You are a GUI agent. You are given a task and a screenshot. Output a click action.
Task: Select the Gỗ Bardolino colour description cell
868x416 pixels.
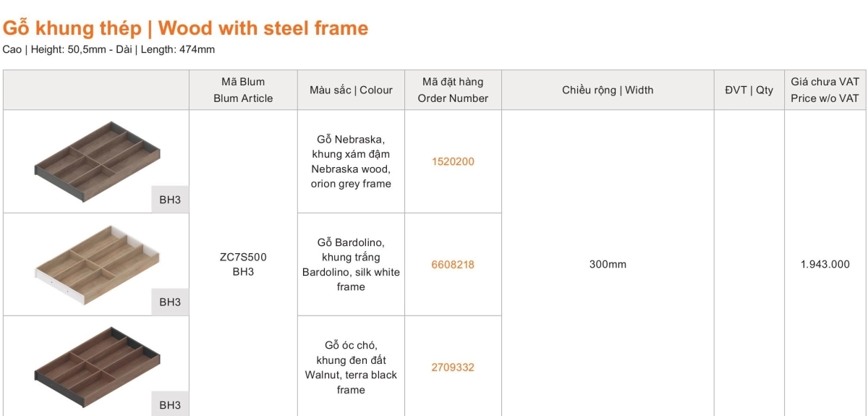coord(351,265)
